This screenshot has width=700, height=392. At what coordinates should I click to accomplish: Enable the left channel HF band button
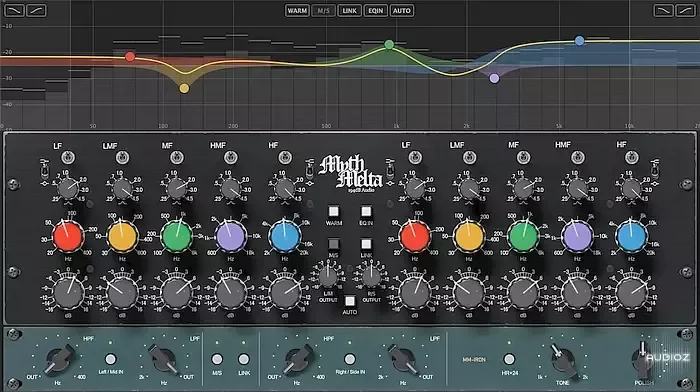pos(285,157)
